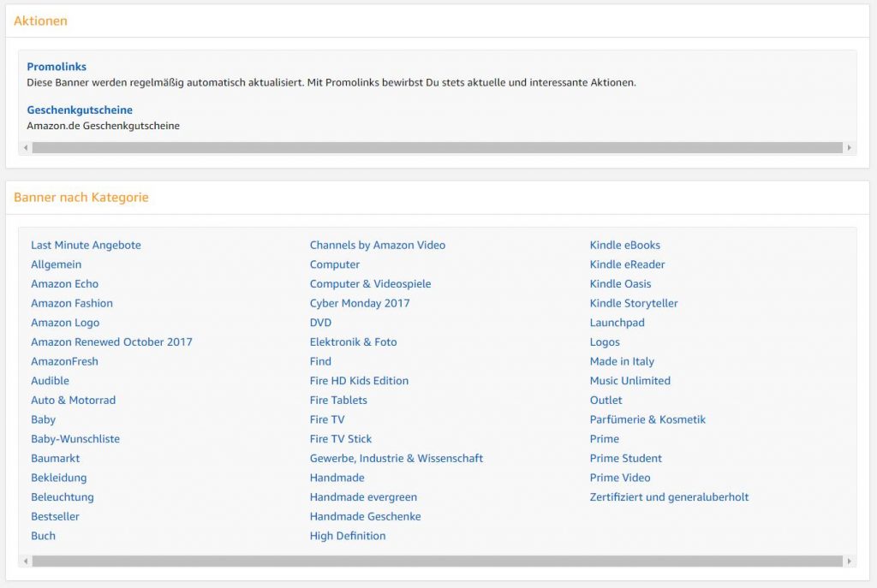The image size is (877, 588).
Task: Open Zertifiziert und generaluberholt category
Action: tap(669, 497)
